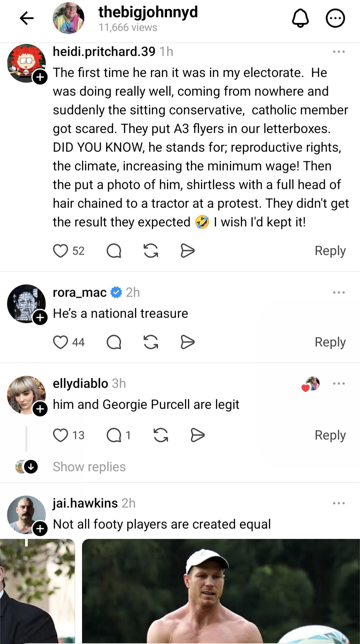
Task: Open the circled three-dot options menu
Action: pos(335,18)
